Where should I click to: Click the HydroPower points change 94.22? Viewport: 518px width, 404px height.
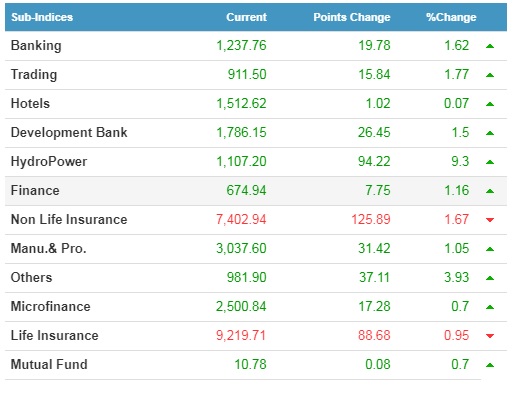374,161
